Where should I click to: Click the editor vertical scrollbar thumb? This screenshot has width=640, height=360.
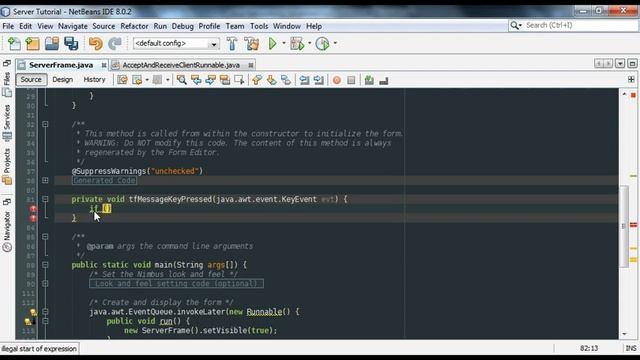(624, 226)
